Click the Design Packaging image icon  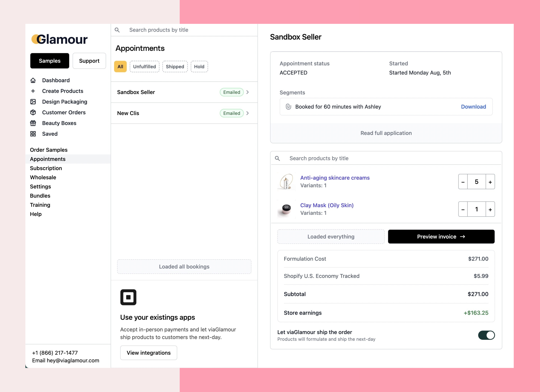pos(33,102)
